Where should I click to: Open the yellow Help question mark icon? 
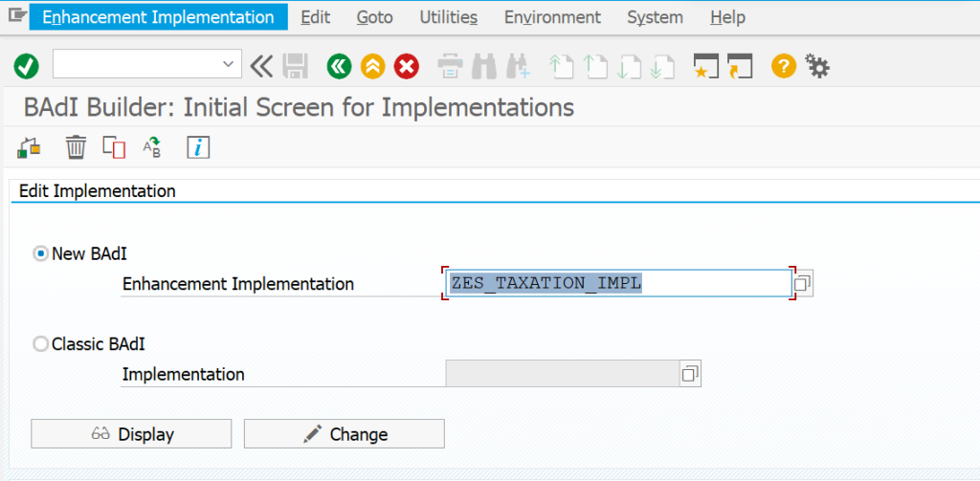coord(783,66)
